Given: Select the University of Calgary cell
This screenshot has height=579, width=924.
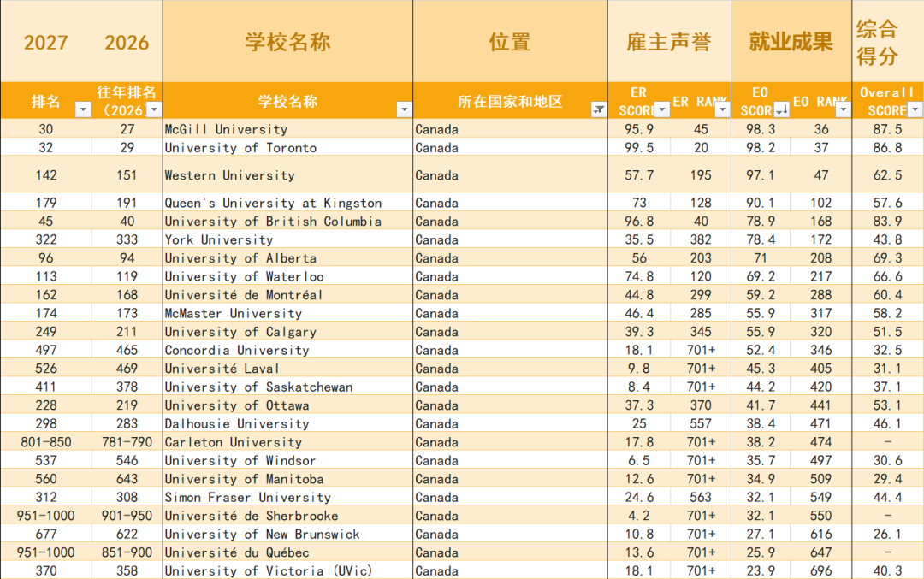Looking at the screenshot, I should coord(287,332).
